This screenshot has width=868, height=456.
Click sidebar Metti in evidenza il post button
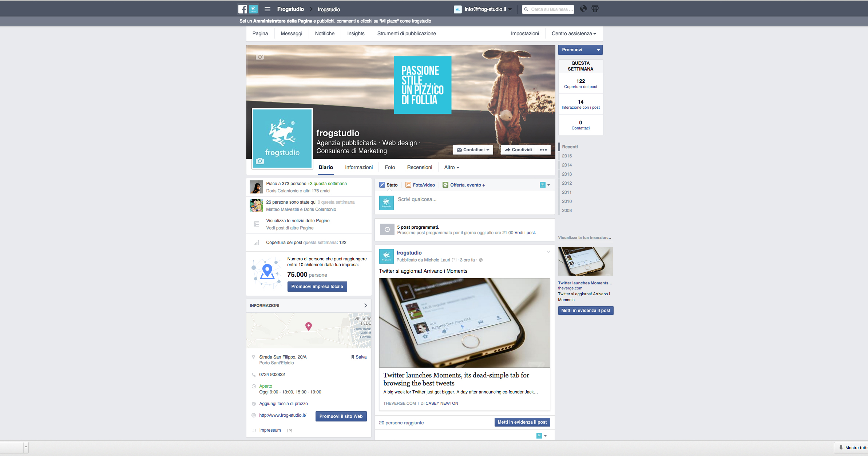(586, 311)
